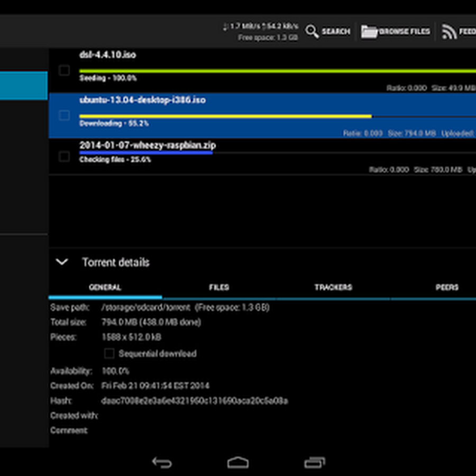Image resolution: width=476 pixels, height=476 pixels.
Task: Select the 2014-01-07-wheezy-raspbian.zip torrent name
Action: [148, 145]
